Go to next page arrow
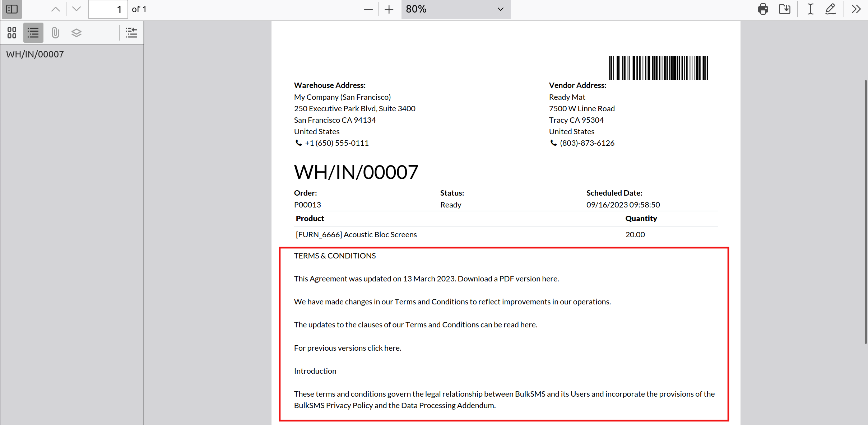 [76, 9]
